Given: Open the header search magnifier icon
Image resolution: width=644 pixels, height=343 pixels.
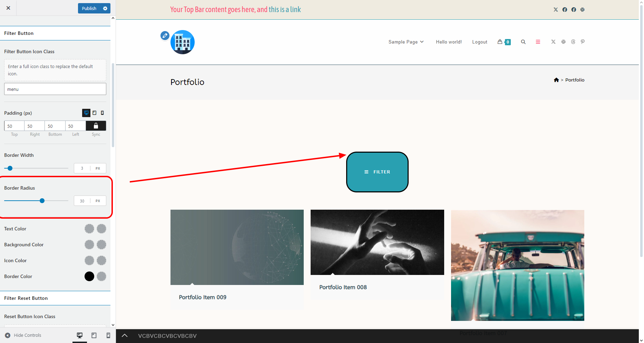Looking at the screenshot, I should pos(523,42).
